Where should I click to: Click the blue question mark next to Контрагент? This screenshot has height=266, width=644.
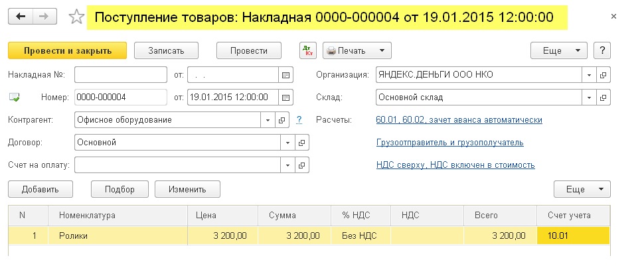pos(299,120)
